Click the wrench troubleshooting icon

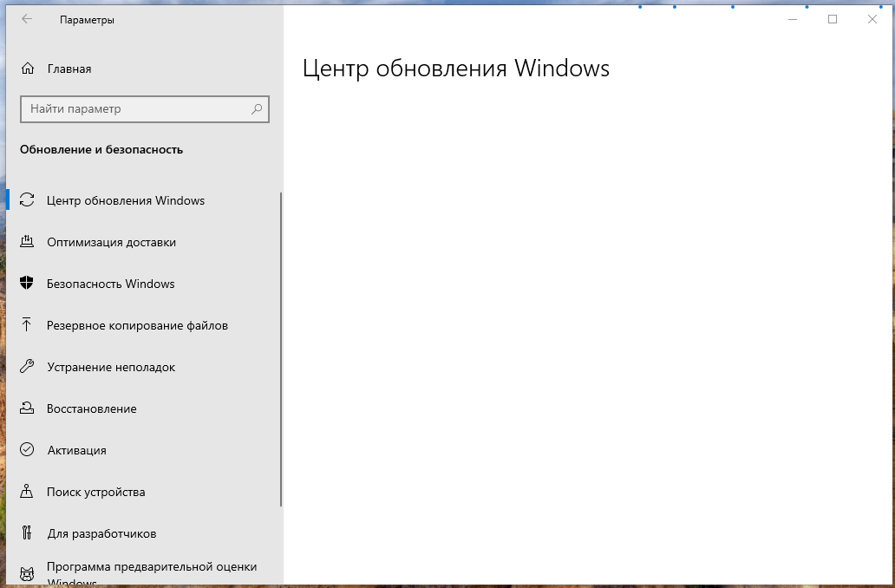pos(27,366)
